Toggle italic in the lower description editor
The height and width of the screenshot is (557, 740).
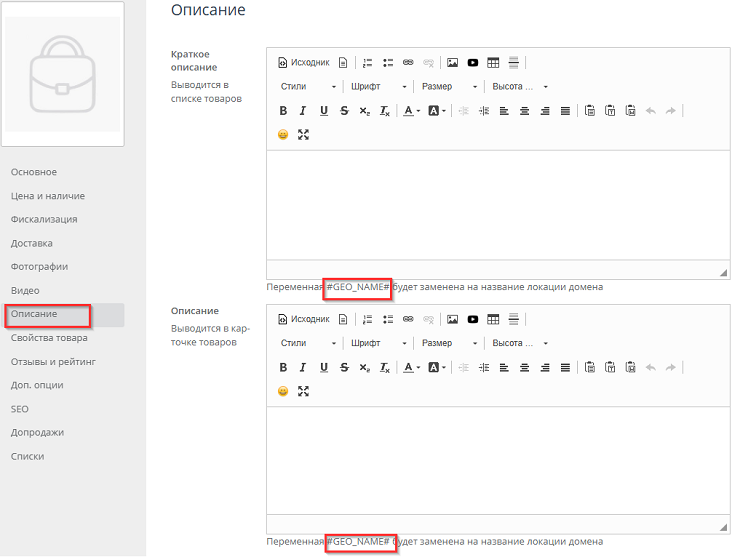coord(303,367)
